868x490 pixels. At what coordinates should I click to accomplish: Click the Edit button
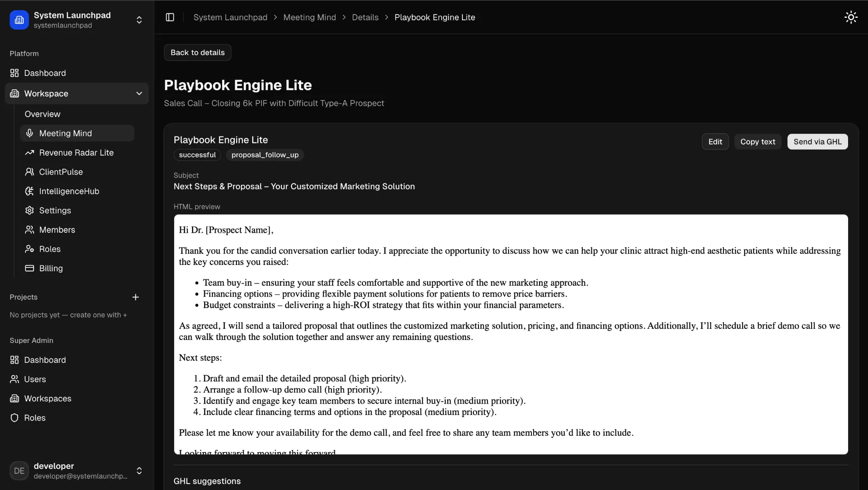715,142
